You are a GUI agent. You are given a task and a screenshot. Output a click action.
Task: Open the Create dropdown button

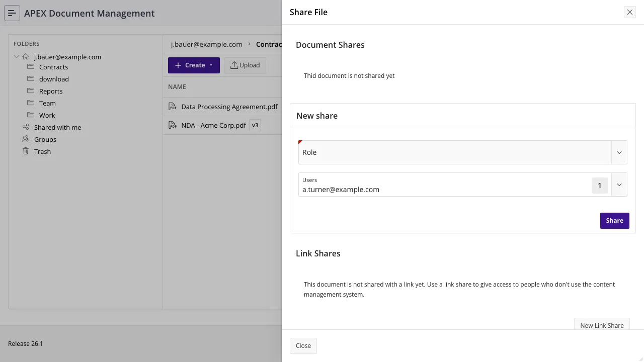(x=194, y=65)
